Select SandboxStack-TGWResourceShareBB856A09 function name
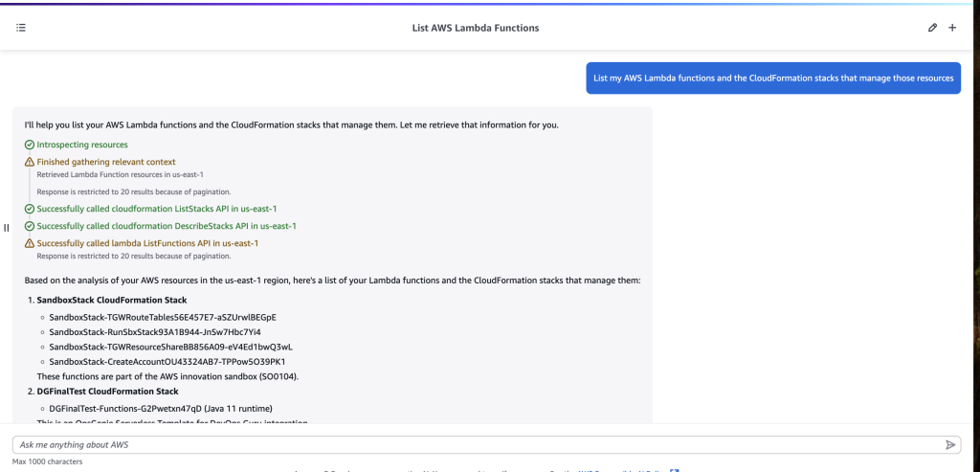 pyautogui.click(x=170, y=347)
